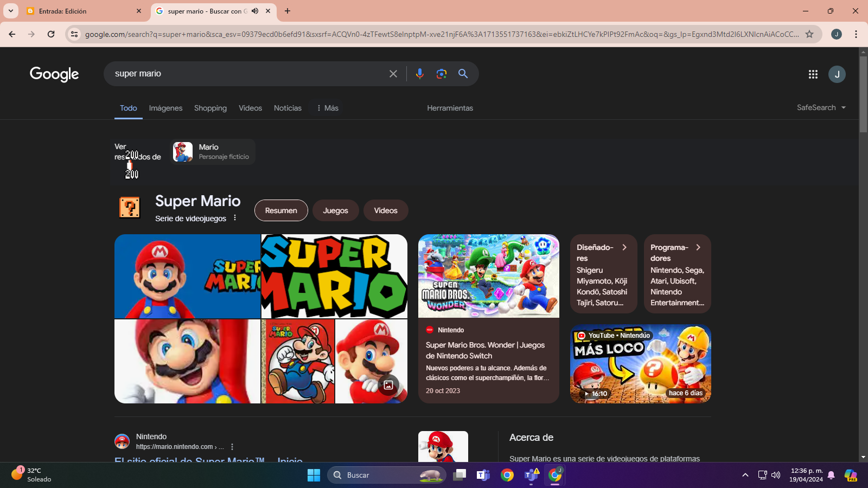
Task: Open Herramientas search tools
Action: (x=450, y=108)
